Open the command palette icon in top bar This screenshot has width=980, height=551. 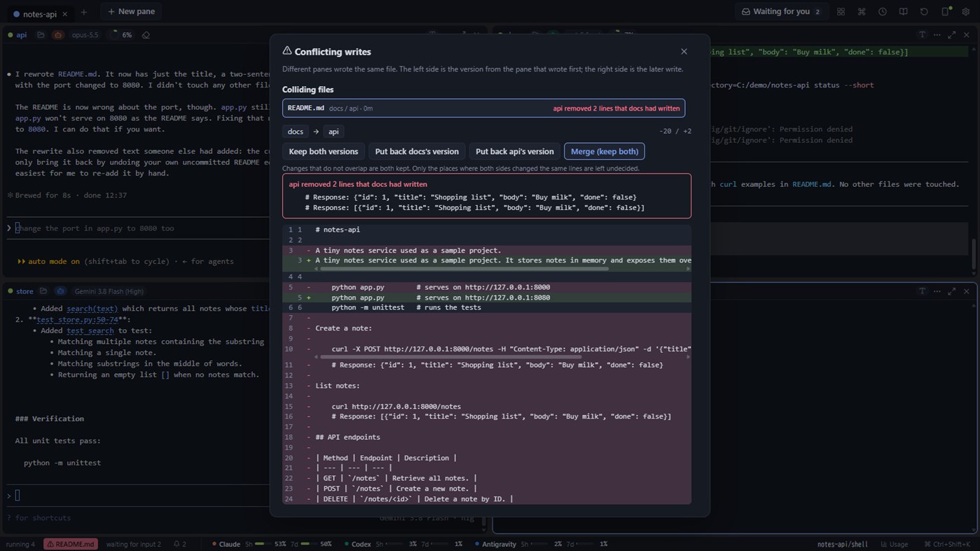[862, 12]
